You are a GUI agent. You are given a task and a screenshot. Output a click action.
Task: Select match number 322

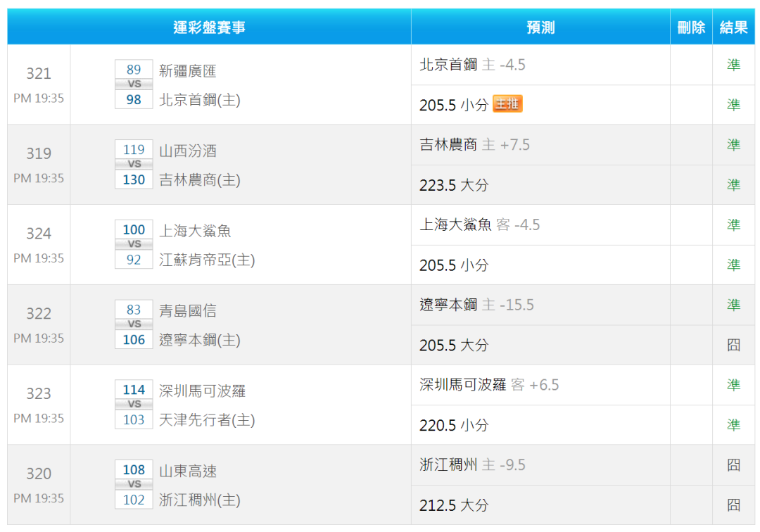(39, 313)
